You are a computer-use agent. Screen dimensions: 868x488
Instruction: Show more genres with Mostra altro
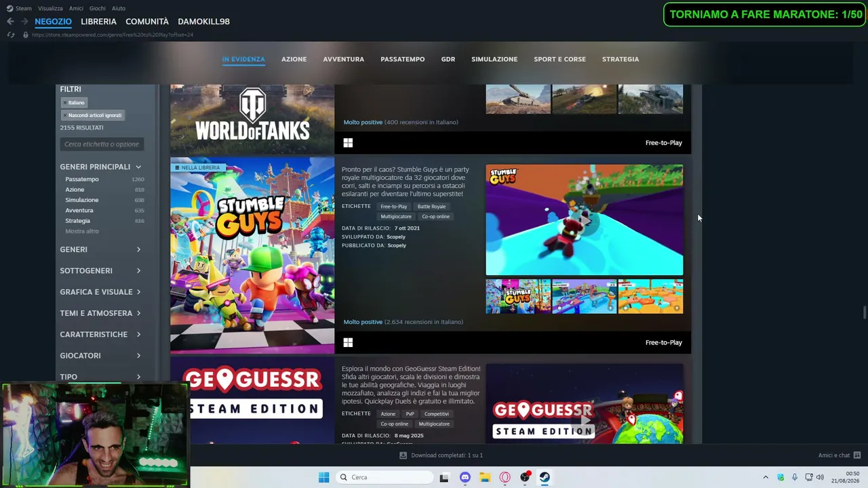(x=82, y=231)
